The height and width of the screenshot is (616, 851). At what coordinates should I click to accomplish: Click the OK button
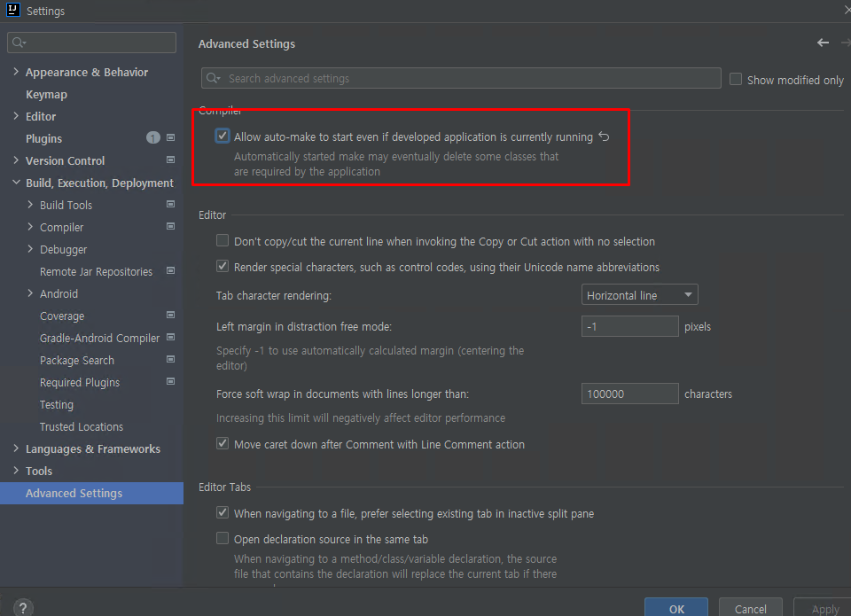tap(676, 608)
